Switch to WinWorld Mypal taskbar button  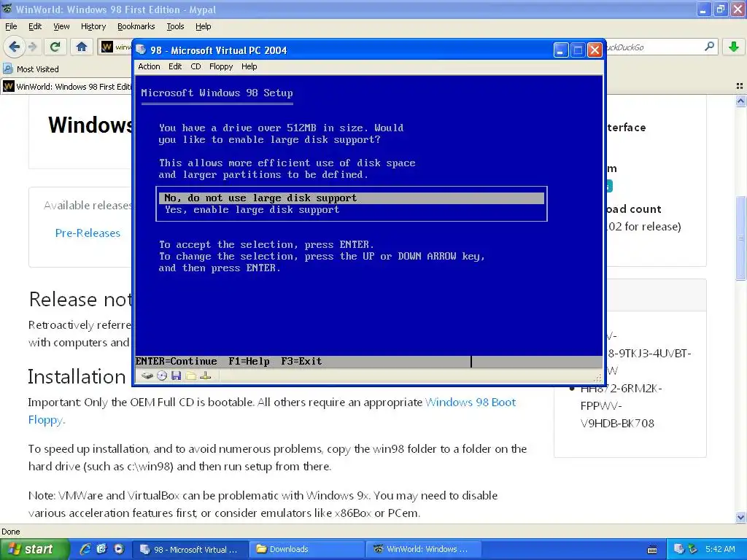point(424,549)
